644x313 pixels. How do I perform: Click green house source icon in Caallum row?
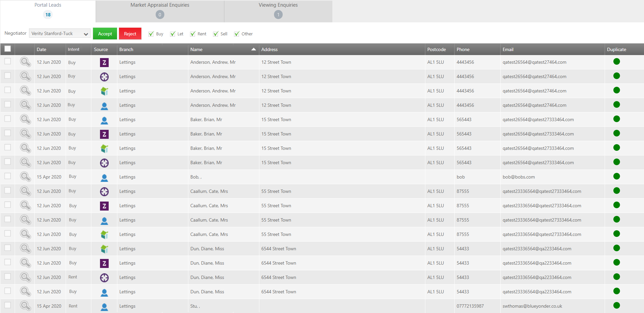click(x=104, y=235)
